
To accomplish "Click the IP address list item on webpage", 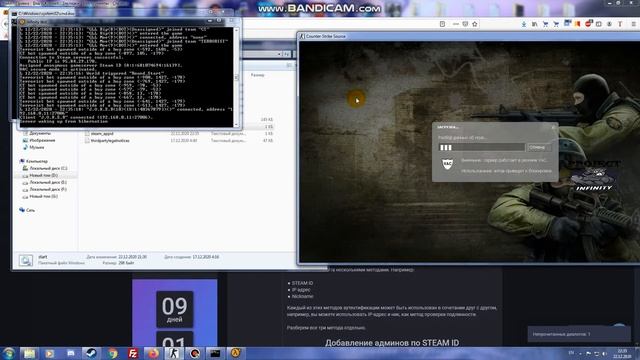I will 301,289.
